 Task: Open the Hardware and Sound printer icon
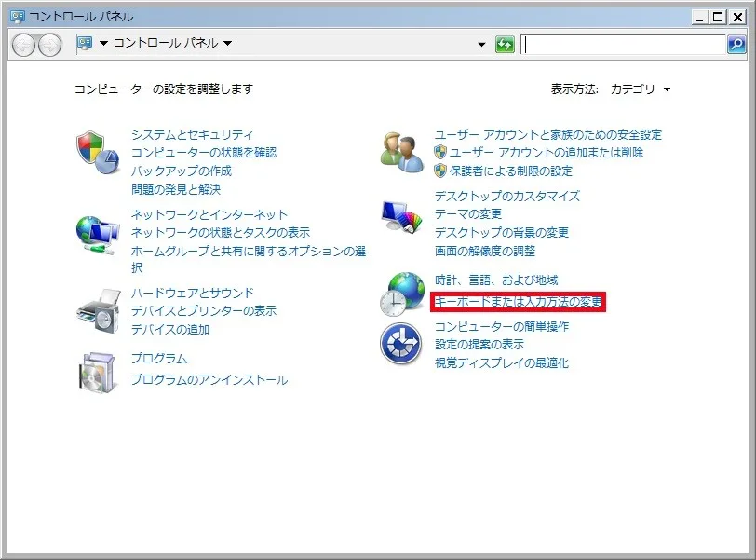[99, 311]
